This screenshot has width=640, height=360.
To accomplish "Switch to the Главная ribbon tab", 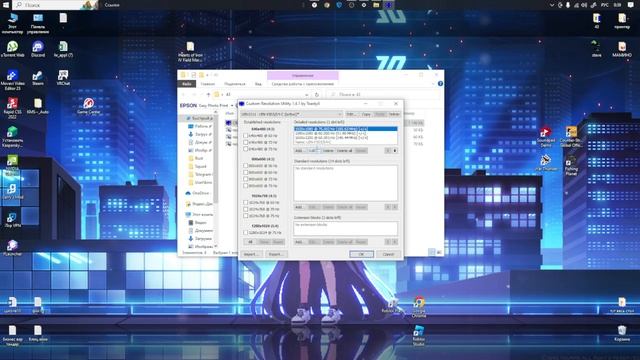I will point(207,84).
